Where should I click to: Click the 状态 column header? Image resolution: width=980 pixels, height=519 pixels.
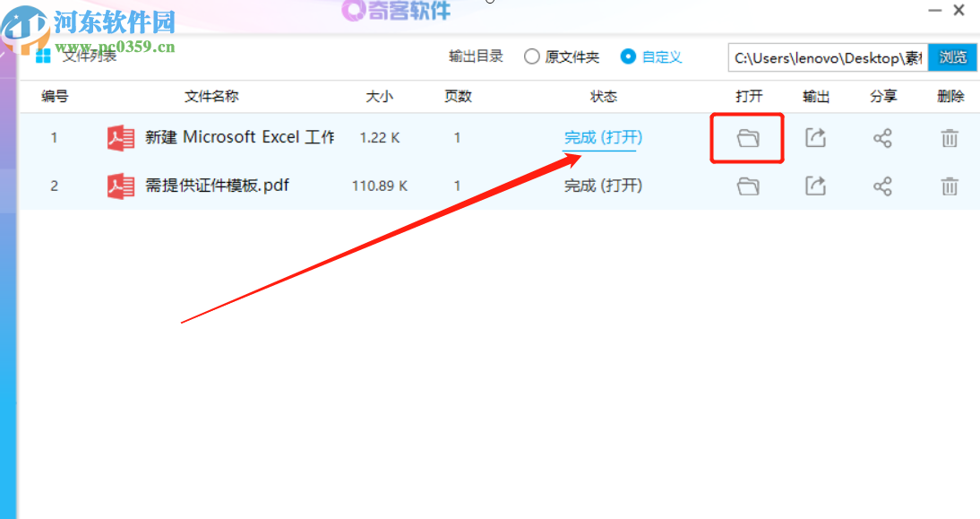tap(603, 96)
